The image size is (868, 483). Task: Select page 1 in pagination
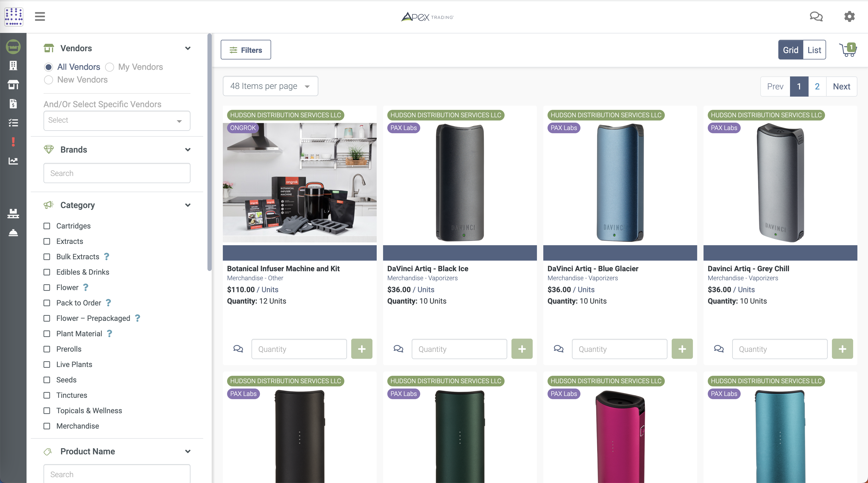click(799, 87)
